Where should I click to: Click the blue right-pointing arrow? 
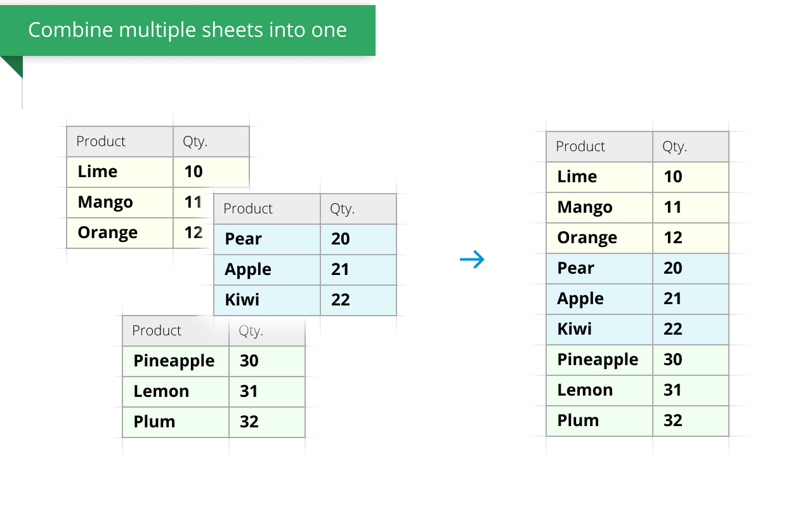click(472, 259)
